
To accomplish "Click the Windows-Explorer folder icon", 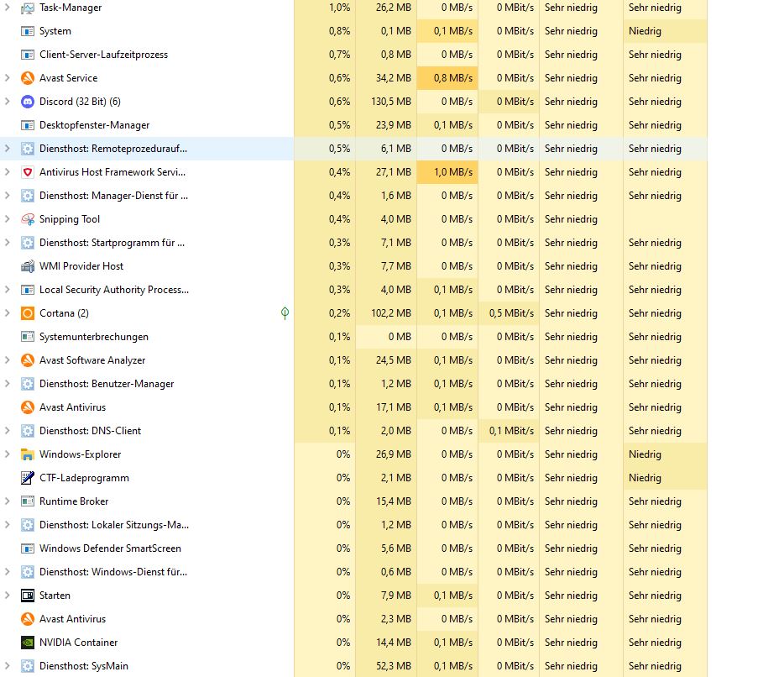I will (x=28, y=454).
